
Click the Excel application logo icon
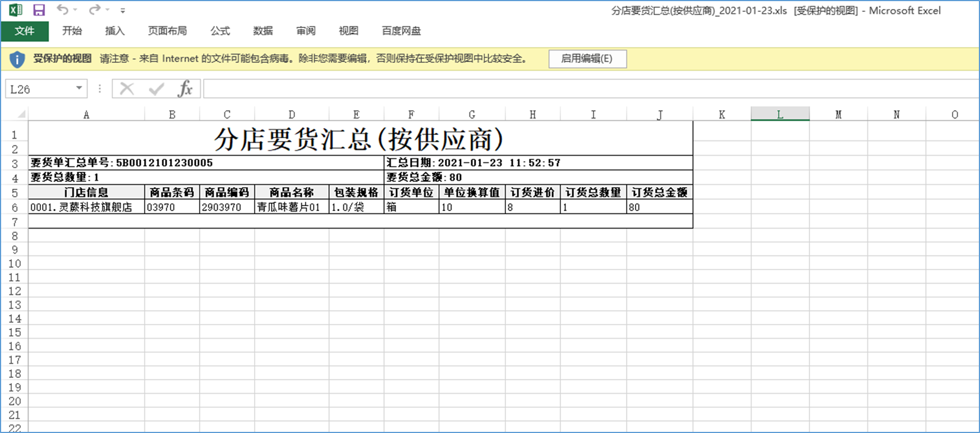(x=16, y=10)
